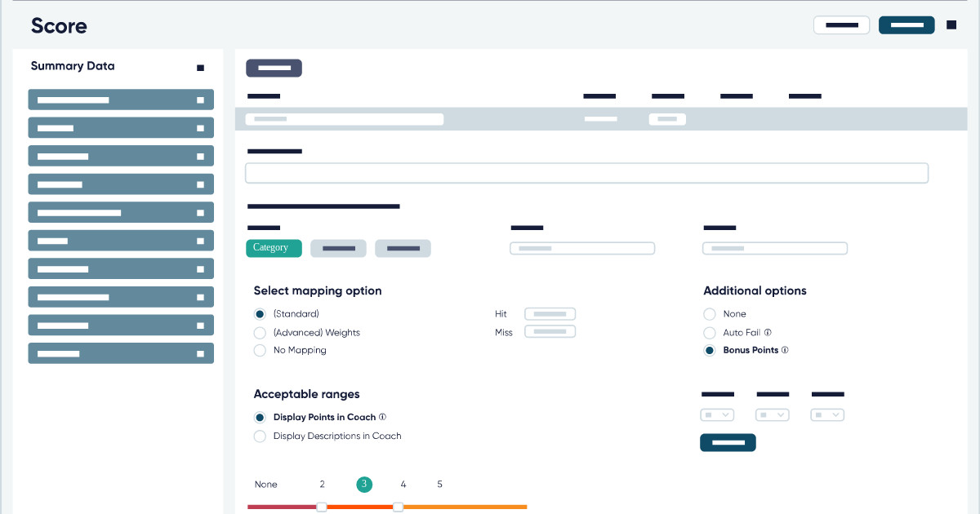The image size is (980, 514).
Task: Click the icon next to the Summary Data heading
Action: pos(201,69)
